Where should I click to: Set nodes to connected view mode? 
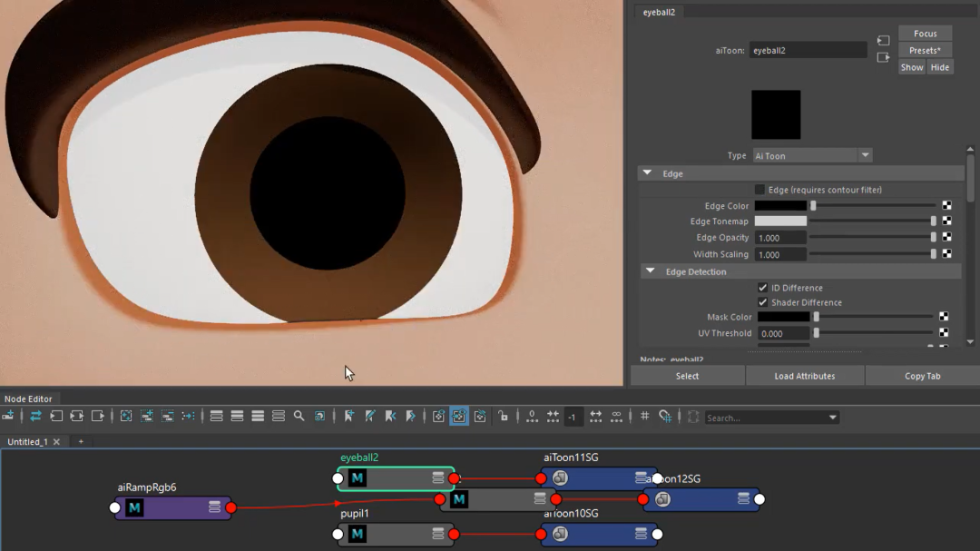tap(237, 416)
